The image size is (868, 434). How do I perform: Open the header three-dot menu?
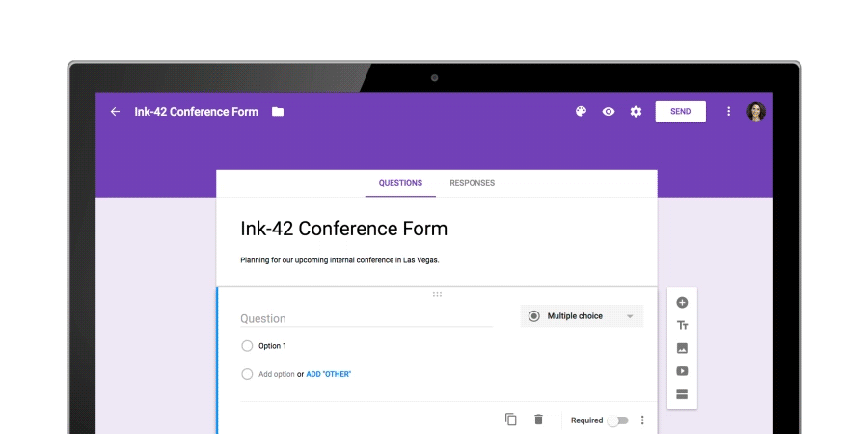[x=728, y=112]
